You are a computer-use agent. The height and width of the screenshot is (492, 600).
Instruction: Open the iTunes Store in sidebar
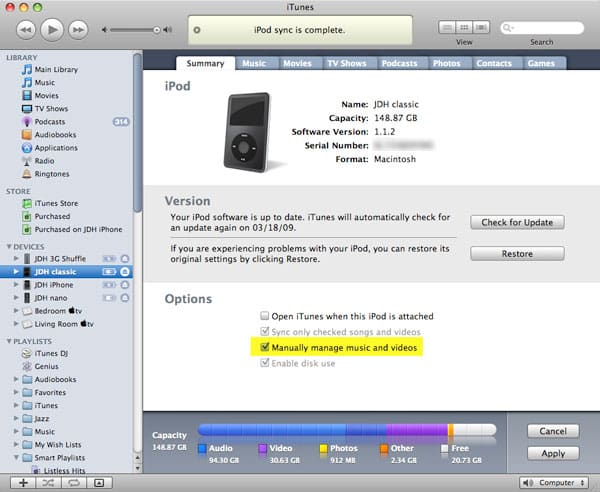point(57,202)
